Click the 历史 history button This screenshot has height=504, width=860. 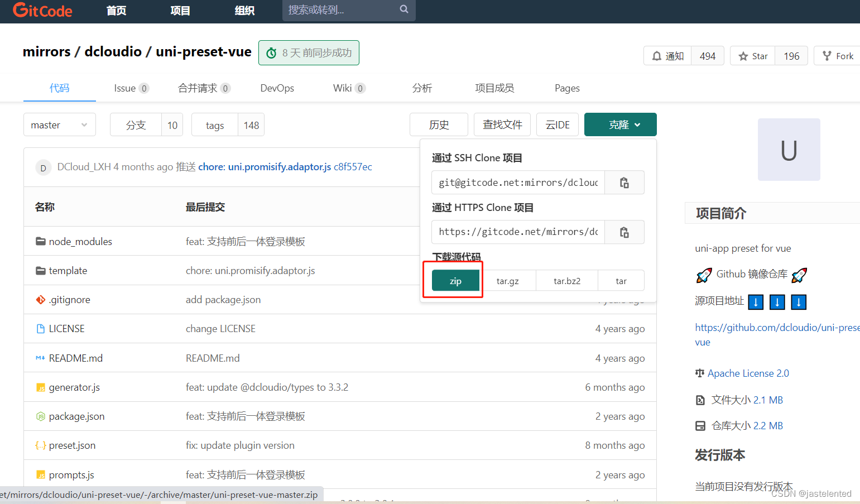[439, 124]
